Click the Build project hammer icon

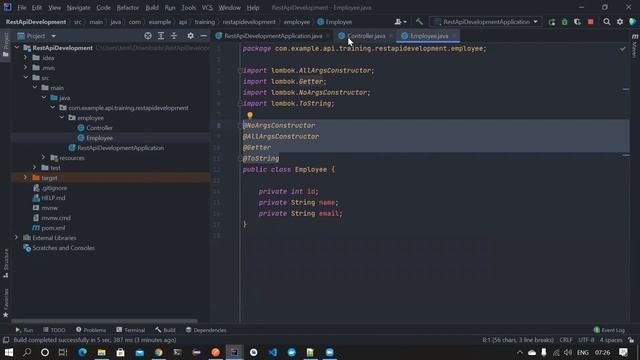(x=419, y=22)
